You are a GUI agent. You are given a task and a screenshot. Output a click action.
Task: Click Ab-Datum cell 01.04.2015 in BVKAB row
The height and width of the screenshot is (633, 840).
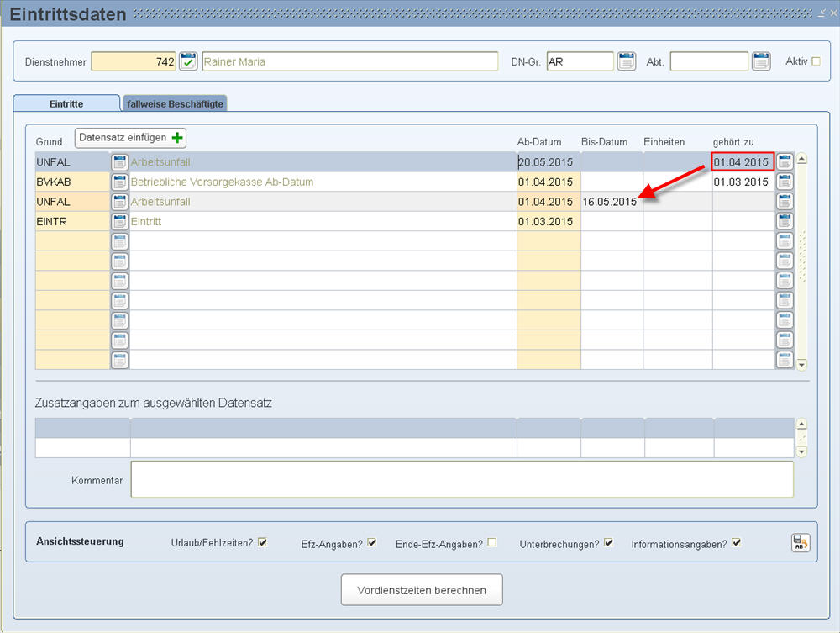pyautogui.click(x=549, y=182)
